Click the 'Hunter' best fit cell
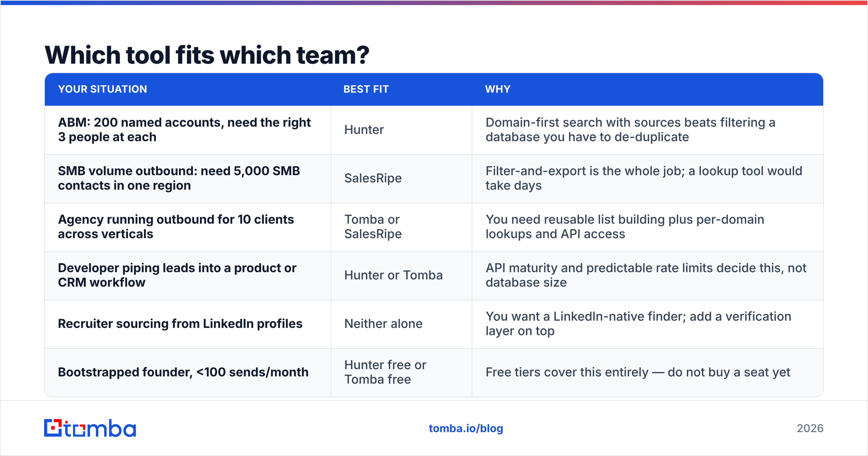 pyautogui.click(x=401, y=130)
